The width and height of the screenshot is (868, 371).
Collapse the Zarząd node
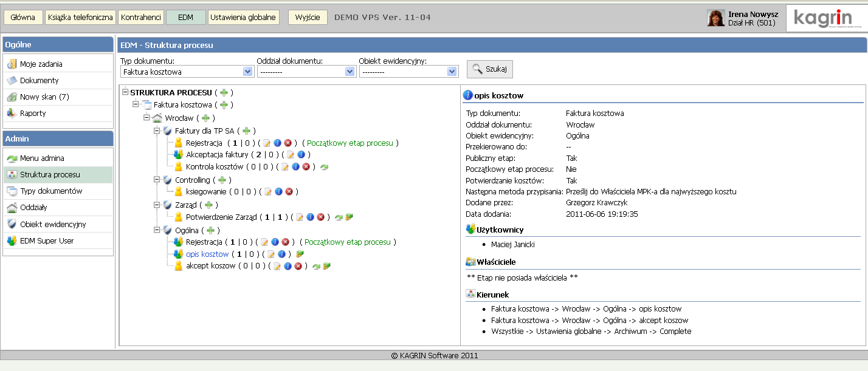(157, 205)
